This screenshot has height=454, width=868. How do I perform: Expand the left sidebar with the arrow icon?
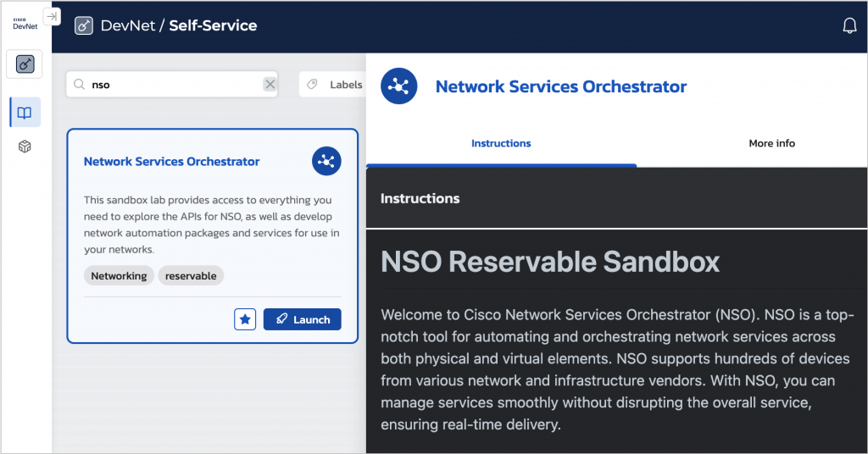point(52,17)
